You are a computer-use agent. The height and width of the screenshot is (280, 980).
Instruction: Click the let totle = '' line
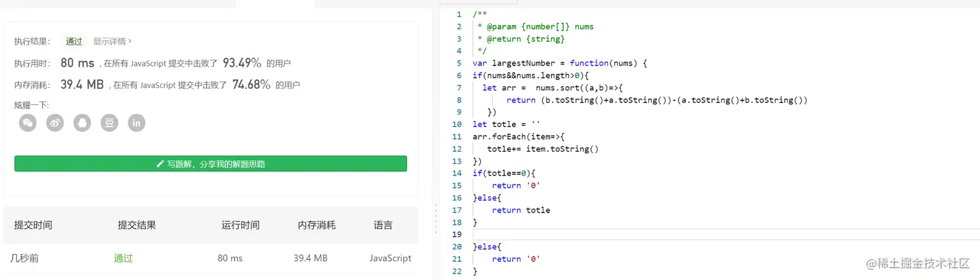click(506, 124)
